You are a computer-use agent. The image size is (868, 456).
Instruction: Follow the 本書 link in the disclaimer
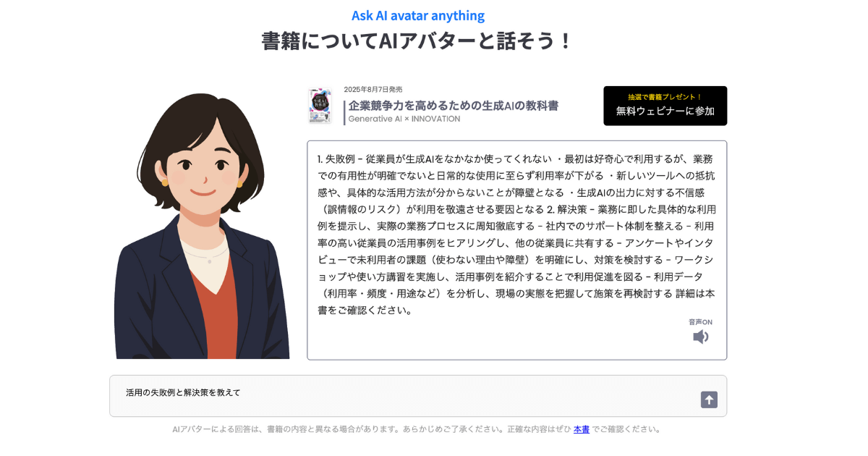(x=582, y=429)
